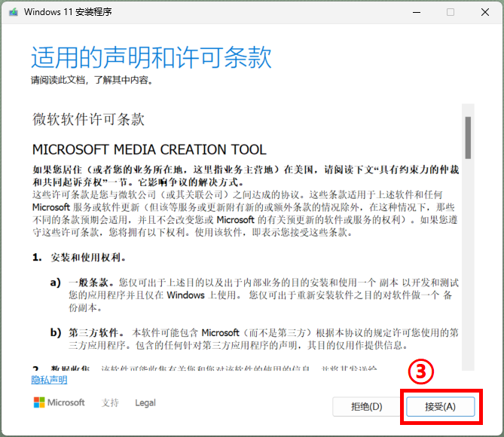This screenshot has height=437, width=504.
Task: Click clause a) 一般条款 text
Action: click(254, 295)
